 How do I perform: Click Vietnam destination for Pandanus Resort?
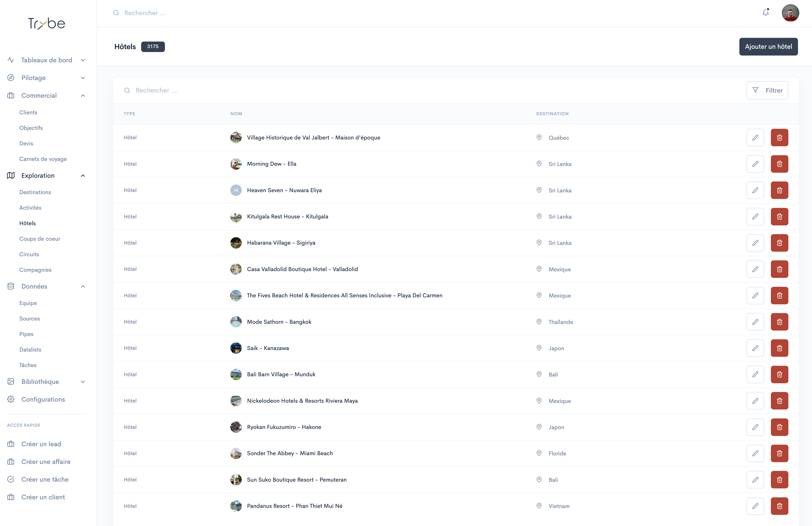[559, 506]
